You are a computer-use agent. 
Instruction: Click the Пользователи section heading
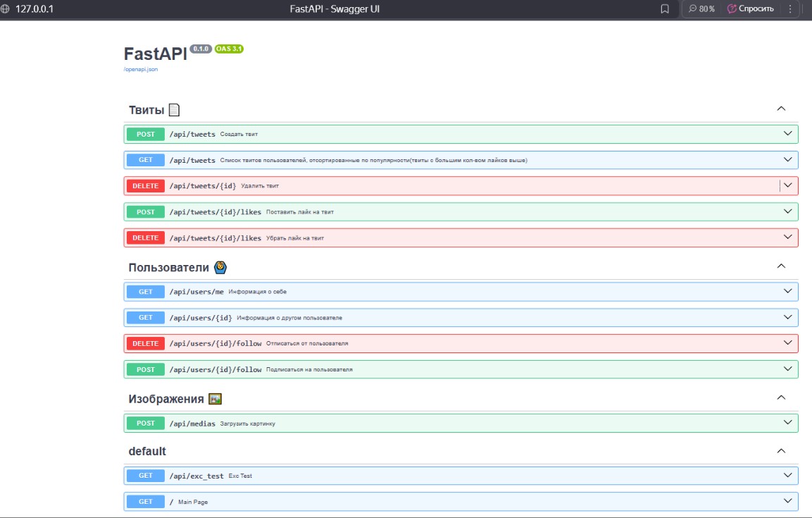coord(169,268)
